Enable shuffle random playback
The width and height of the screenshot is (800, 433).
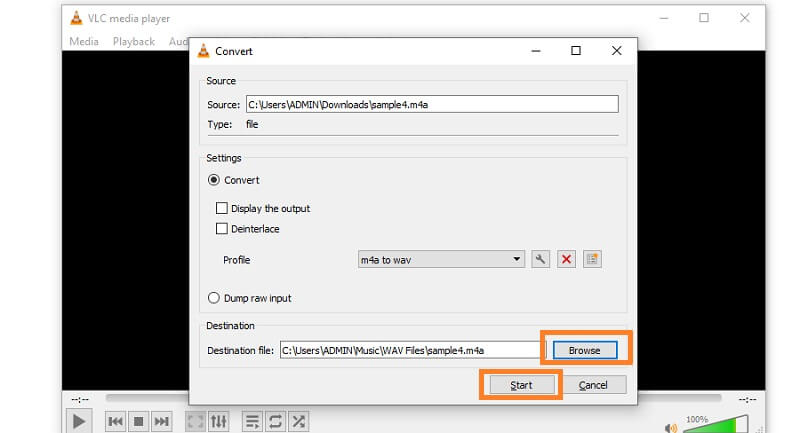pyautogui.click(x=299, y=421)
